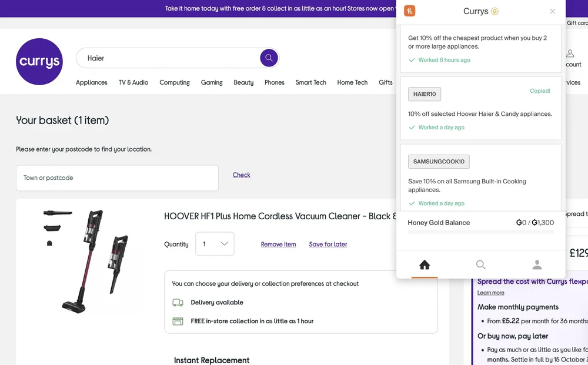This screenshot has height=365, width=588.
Task: Click the green 'Copied!' label
Action: click(540, 91)
